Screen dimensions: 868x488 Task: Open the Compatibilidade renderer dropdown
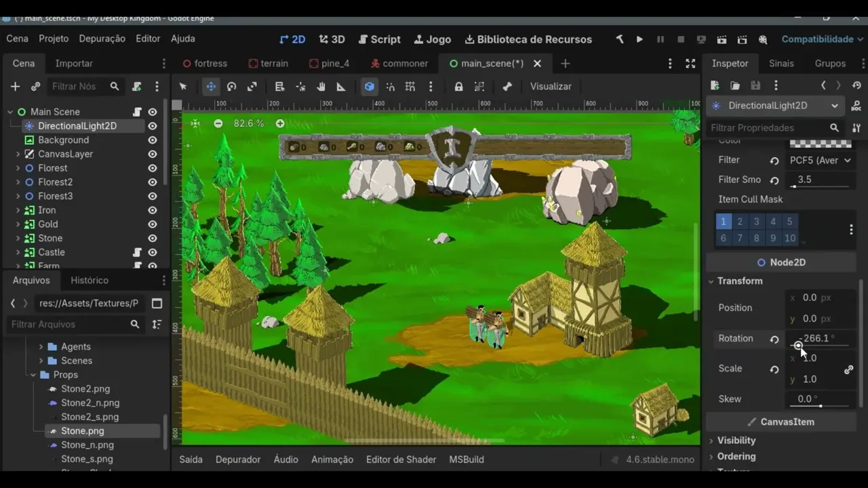(822, 39)
